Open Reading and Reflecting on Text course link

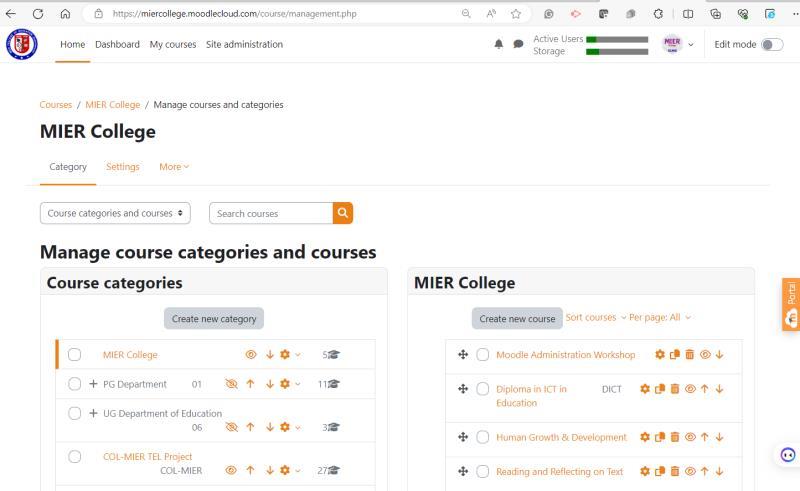pos(559,472)
